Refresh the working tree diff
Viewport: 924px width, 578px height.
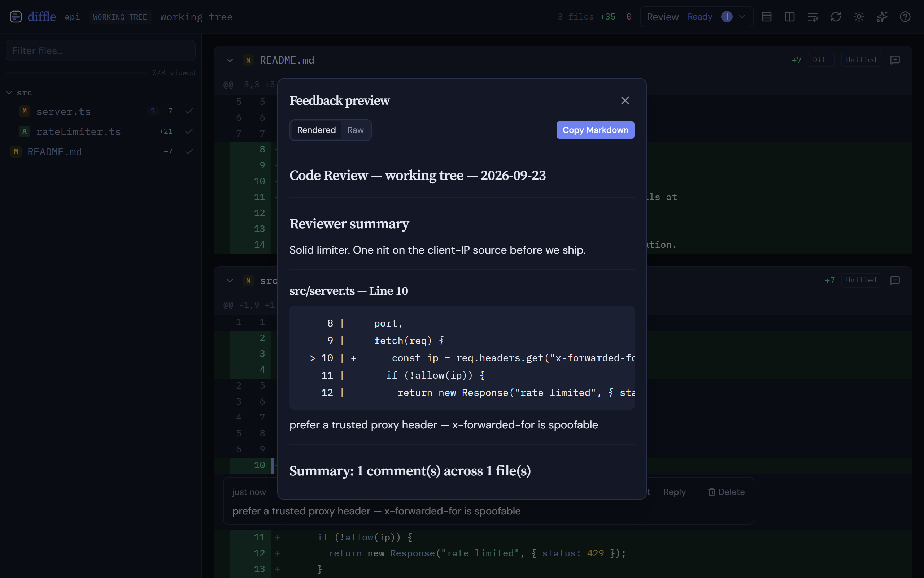pos(836,17)
